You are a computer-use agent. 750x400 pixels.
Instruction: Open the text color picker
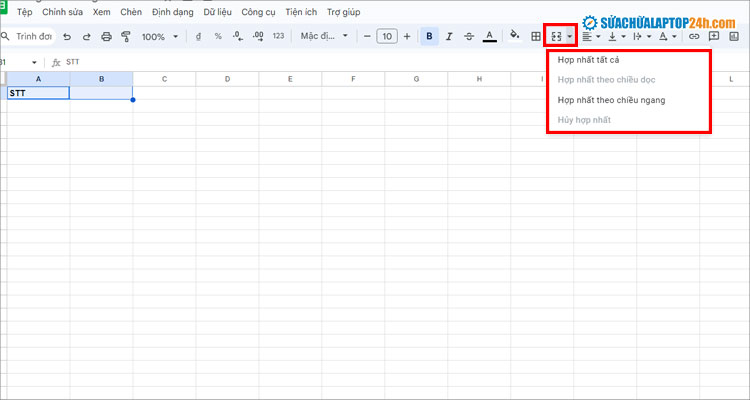(489, 36)
